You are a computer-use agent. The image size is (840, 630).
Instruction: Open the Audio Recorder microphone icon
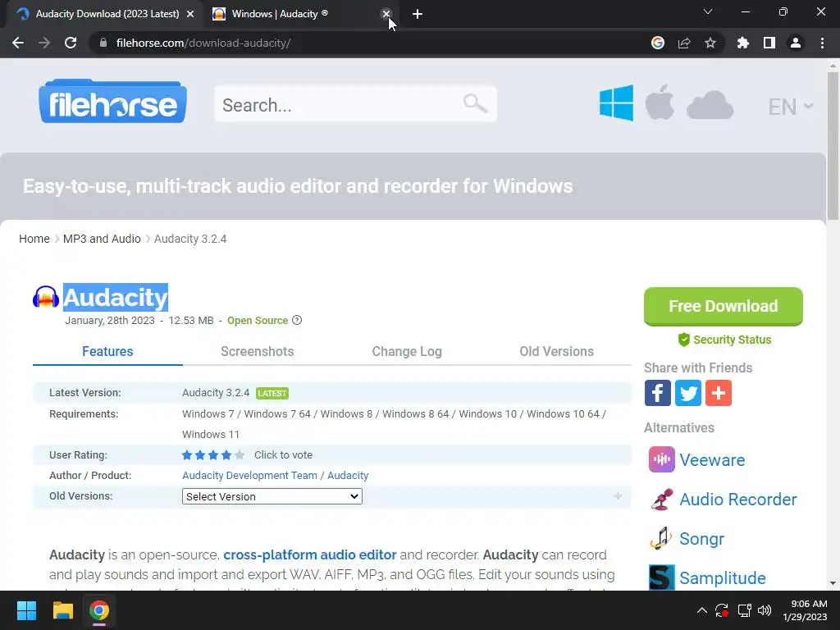662,500
